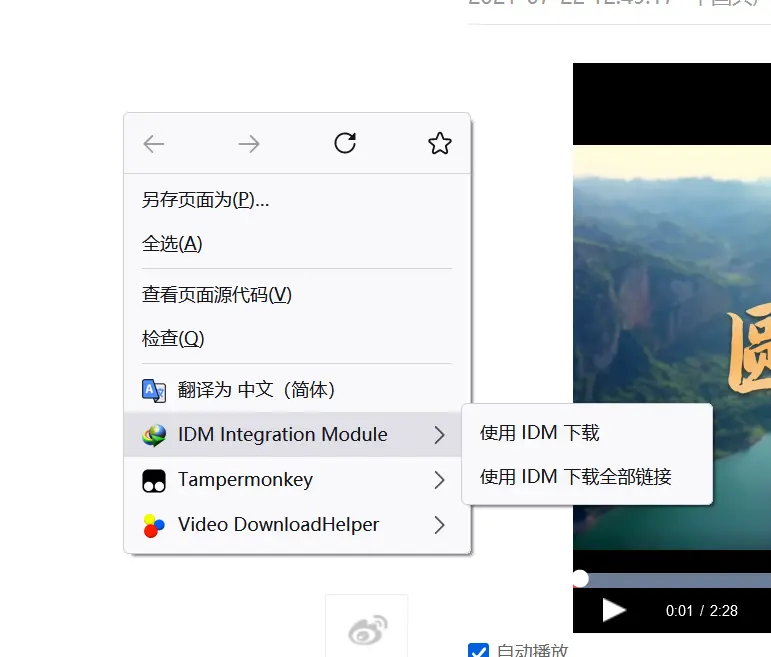
Task: Click the forward arrow in context menu
Action: click(x=249, y=144)
